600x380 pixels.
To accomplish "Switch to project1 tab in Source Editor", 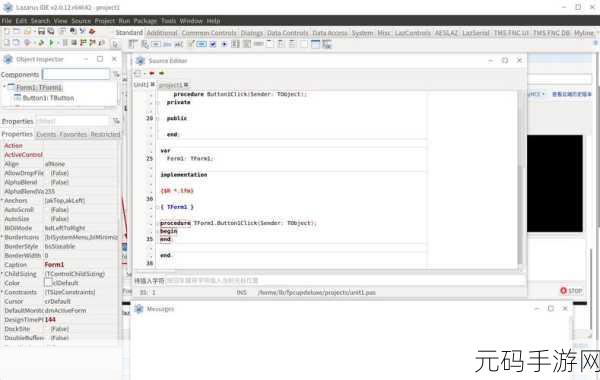I will [170, 85].
